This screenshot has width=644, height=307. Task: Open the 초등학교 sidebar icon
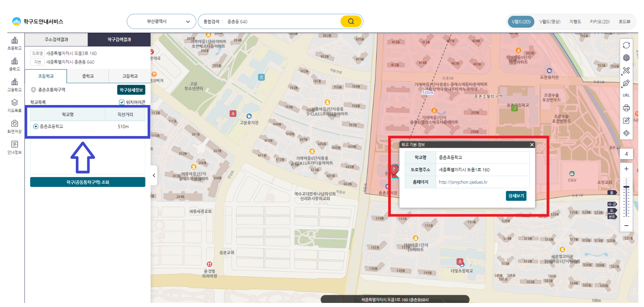(x=15, y=43)
